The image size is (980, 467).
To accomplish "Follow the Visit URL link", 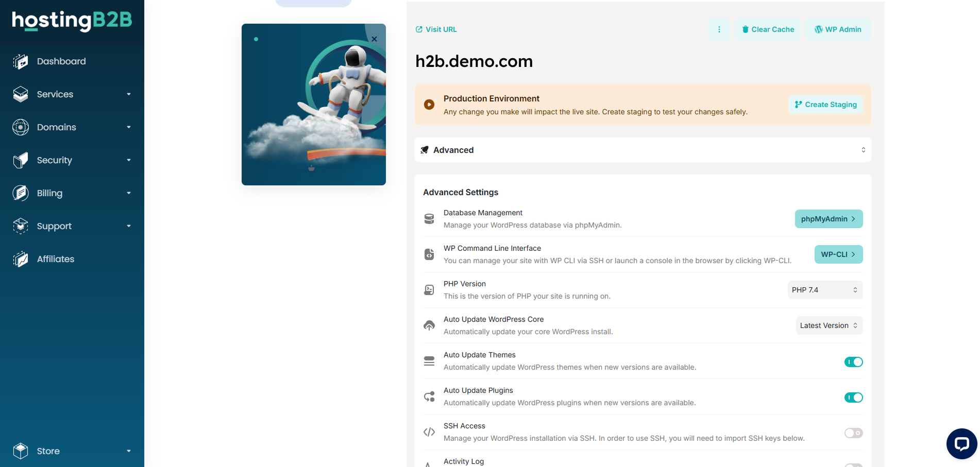I will [436, 29].
